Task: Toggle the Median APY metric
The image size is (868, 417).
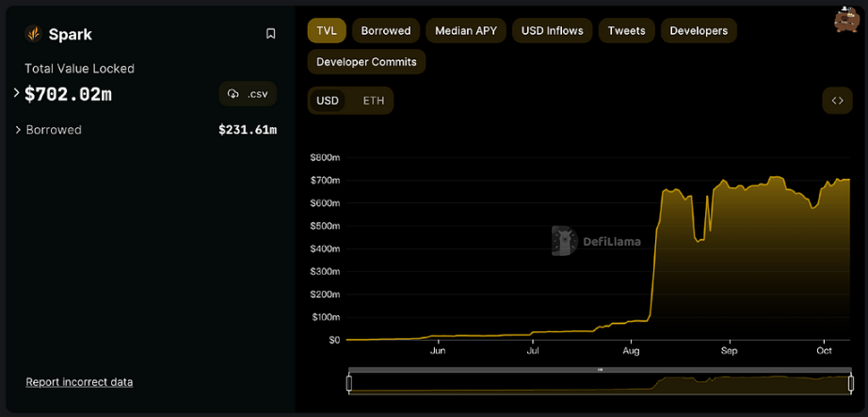Action: coord(466,30)
